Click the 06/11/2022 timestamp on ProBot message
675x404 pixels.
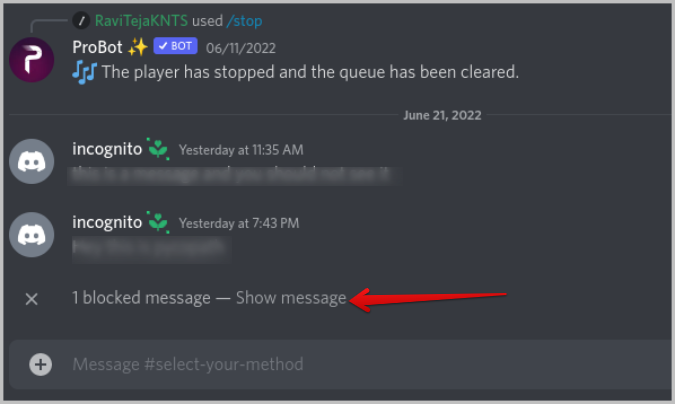241,48
